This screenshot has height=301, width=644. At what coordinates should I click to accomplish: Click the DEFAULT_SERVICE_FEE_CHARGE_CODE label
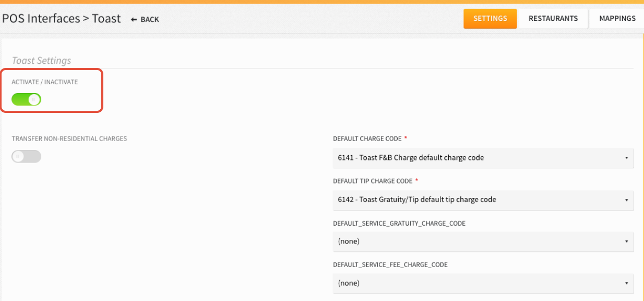pyautogui.click(x=390, y=265)
